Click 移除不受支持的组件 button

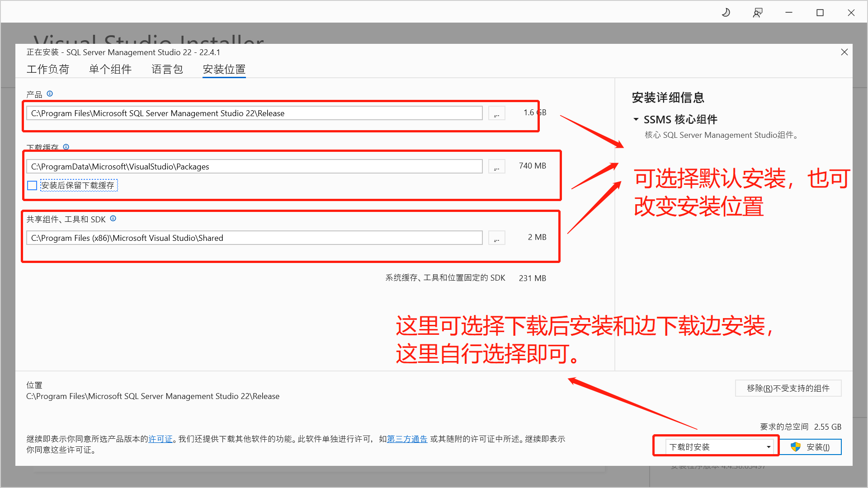point(788,388)
